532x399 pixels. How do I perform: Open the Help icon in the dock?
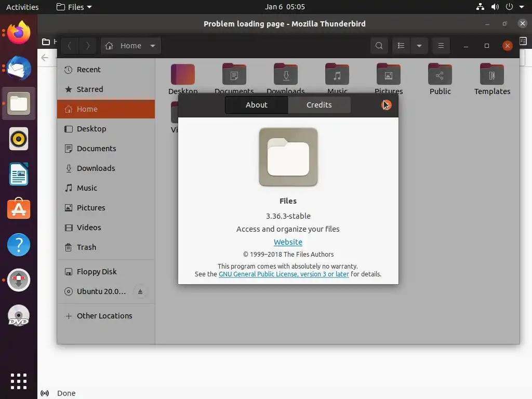point(19,245)
